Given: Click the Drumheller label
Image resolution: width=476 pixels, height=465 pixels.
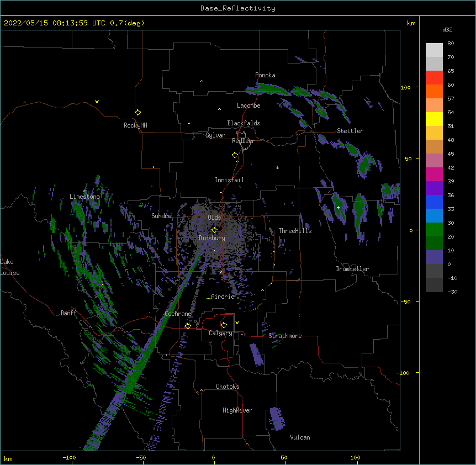Looking at the screenshot, I should tap(352, 269).
